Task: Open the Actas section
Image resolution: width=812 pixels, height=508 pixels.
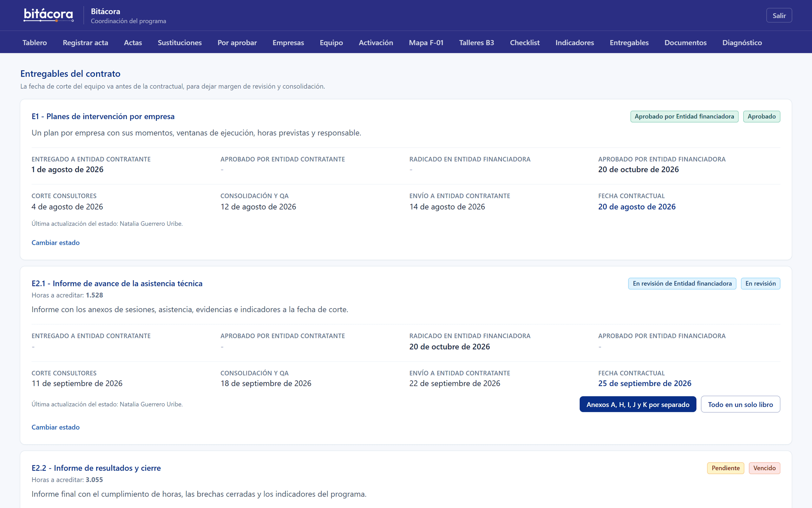Action: pos(133,43)
